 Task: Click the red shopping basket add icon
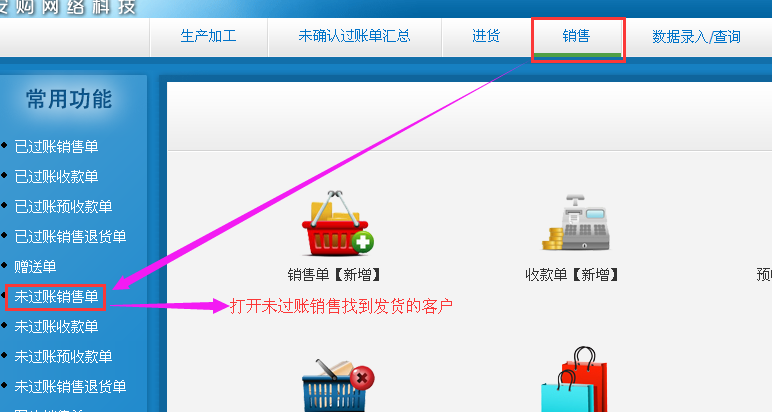tap(338, 223)
